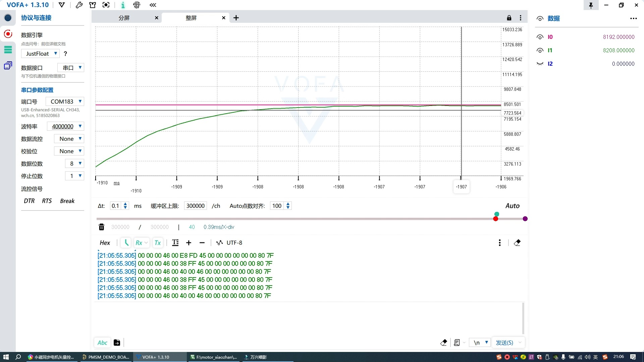Open JustFloat data engine dropdown
The image size is (644, 362).
41,54
